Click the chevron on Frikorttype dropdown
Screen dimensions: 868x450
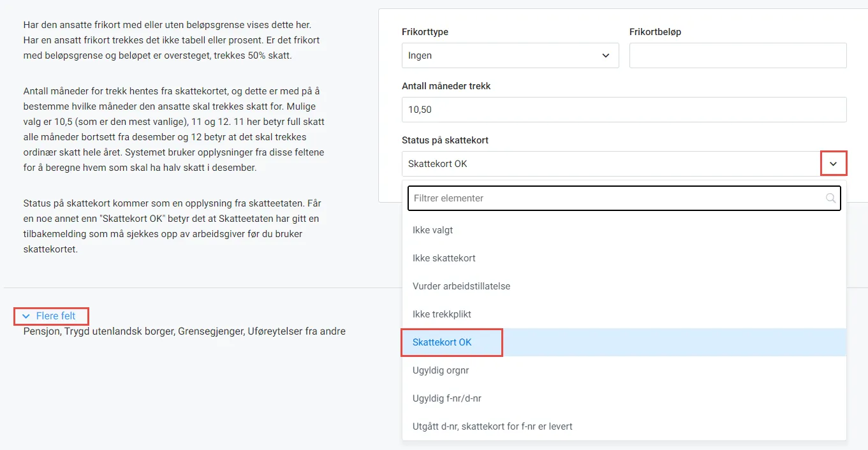pos(605,55)
